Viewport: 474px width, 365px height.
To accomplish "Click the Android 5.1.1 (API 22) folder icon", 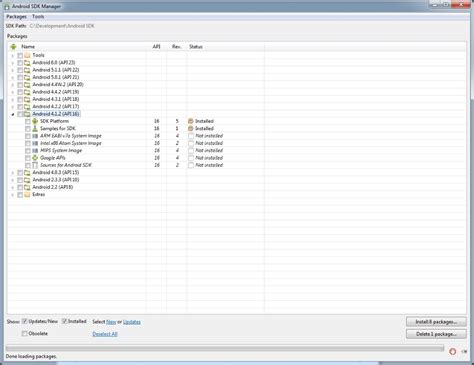I will coord(27,70).
